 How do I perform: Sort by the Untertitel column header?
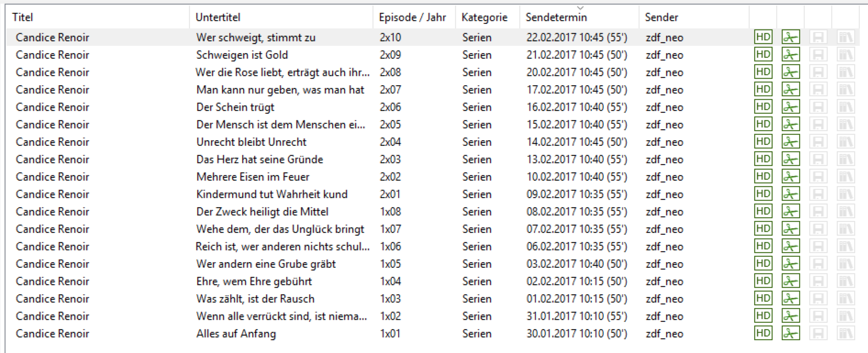click(x=218, y=17)
